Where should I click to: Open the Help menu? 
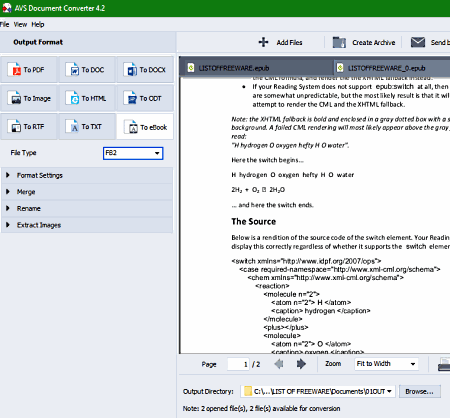[x=38, y=24]
